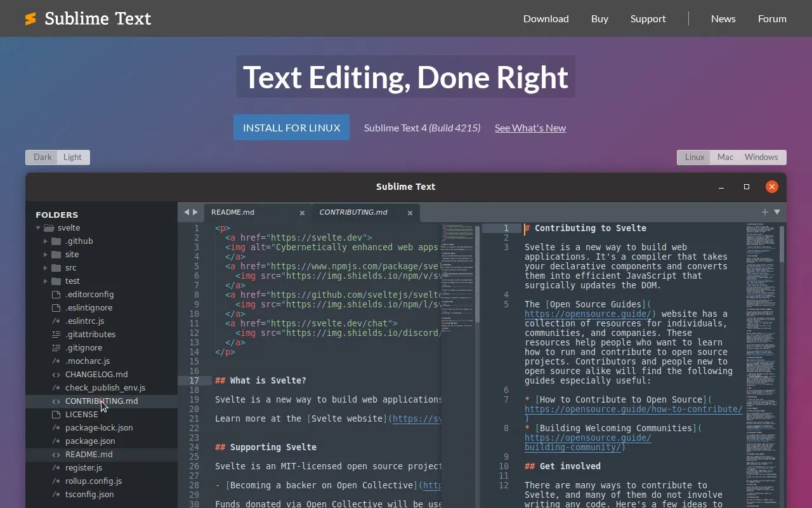The height and width of the screenshot is (508, 812).
Task: Switch to the README.md editor tab
Action: coord(257,212)
